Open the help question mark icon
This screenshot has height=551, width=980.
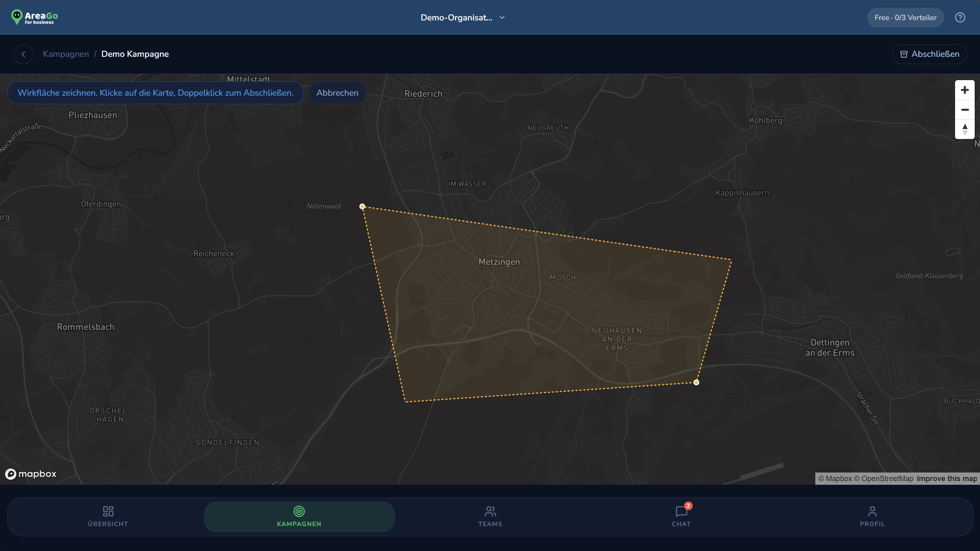[x=960, y=18]
